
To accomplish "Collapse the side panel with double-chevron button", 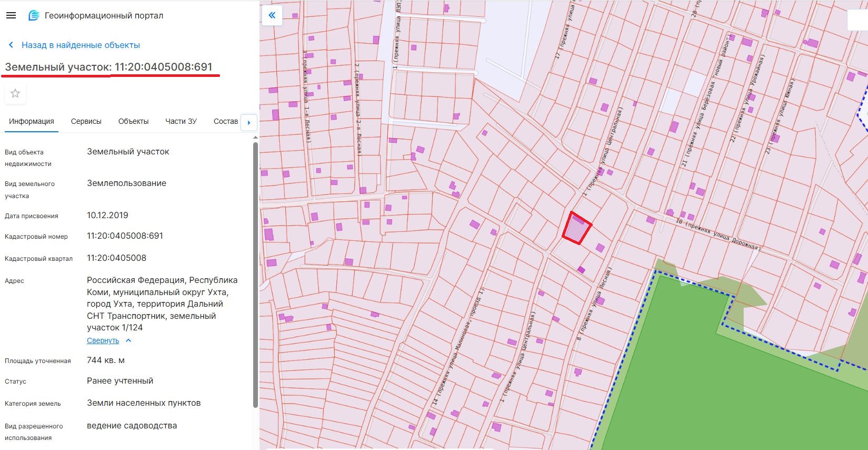I will point(272,15).
